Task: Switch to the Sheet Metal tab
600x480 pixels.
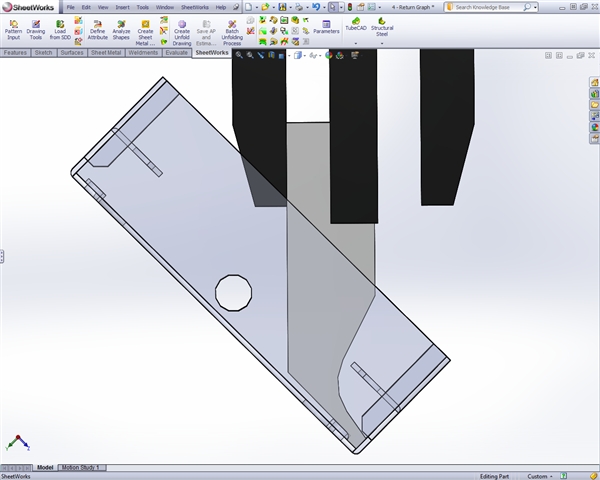Action: tap(105, 52)
